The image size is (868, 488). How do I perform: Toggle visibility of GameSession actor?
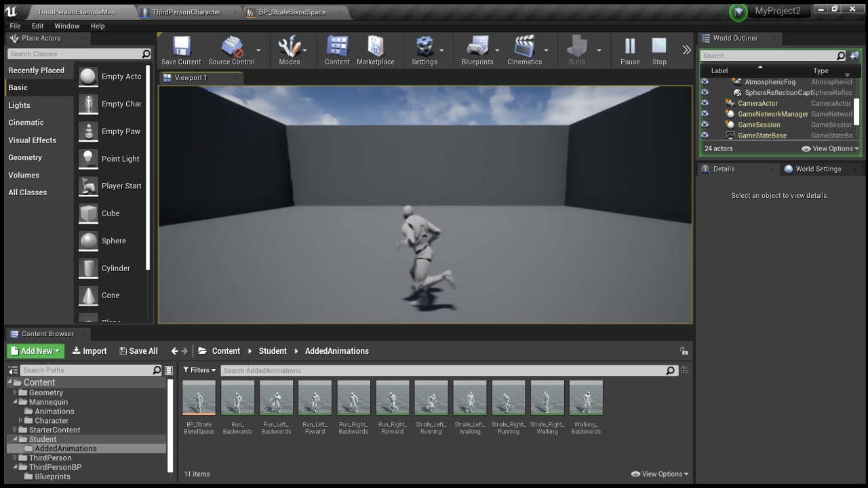click(x=705, y=125)
